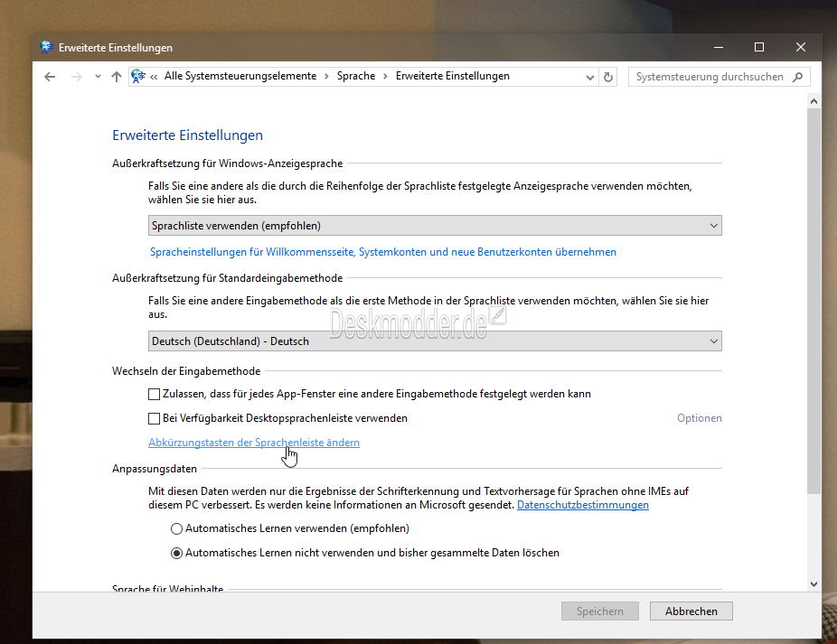Open Abkürzungstasten der Sprachenleiste ändern link
The width and height of the screenshot is (837, 644).
[x=254, y=443]
